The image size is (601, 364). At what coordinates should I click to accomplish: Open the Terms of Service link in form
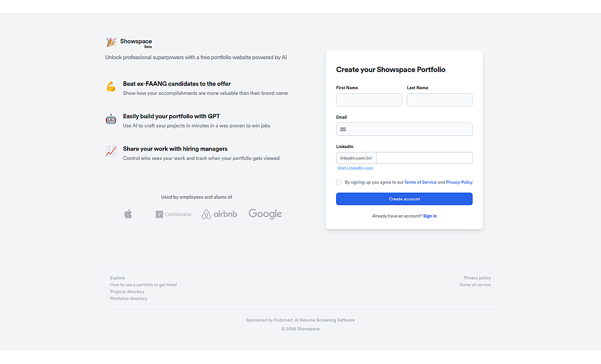420,182
